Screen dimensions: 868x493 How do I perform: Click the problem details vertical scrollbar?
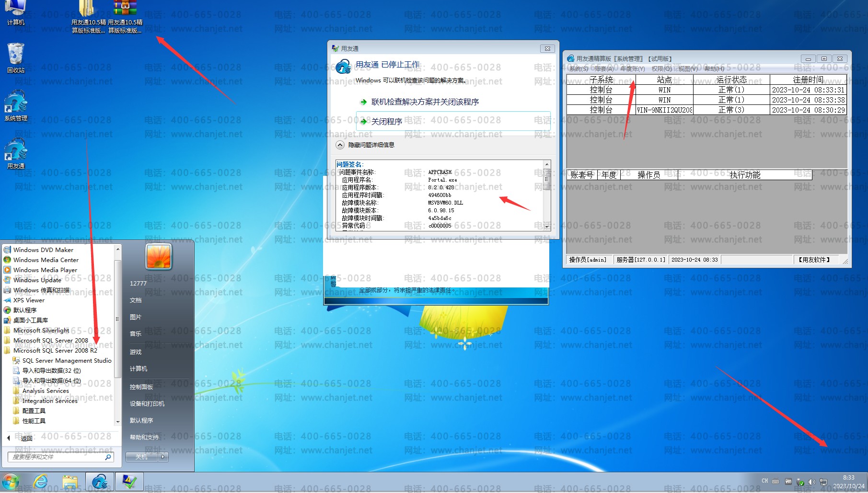[547, 195]
